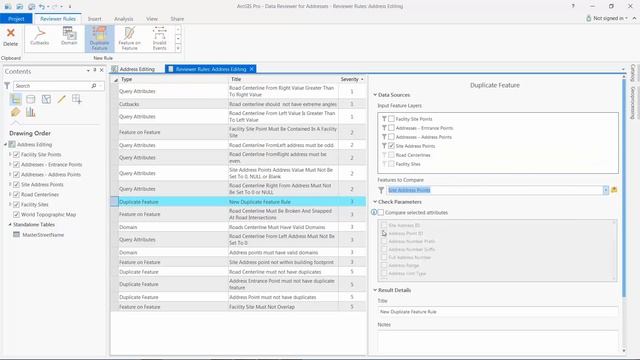Click the Duplicate Feature rule icon in ribbon
This screenshot has width=640, height=360.
tap(99, 38)
